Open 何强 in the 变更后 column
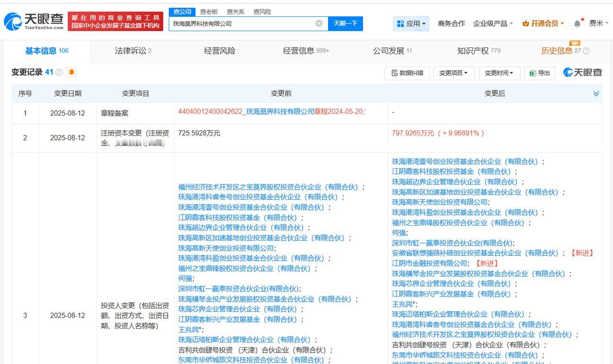 pos(400,233)
